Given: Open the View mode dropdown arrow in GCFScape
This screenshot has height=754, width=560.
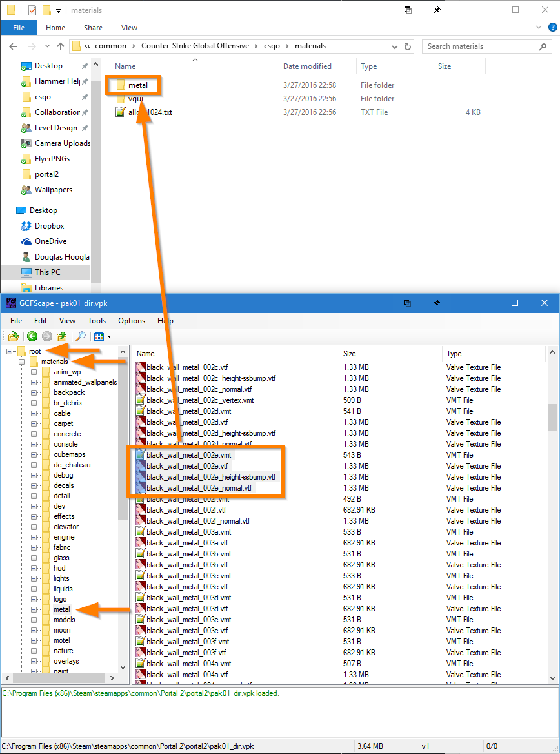Looking at the screenshot, I should coord(109,336).
